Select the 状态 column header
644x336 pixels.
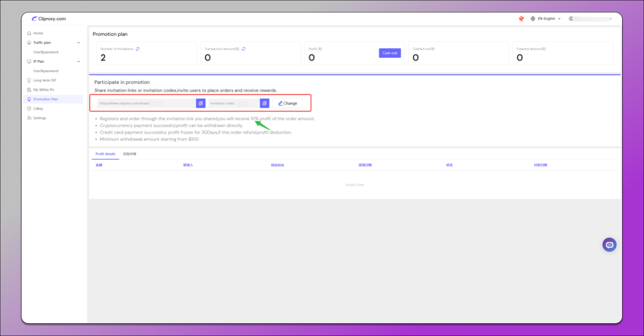click(449, 165)
